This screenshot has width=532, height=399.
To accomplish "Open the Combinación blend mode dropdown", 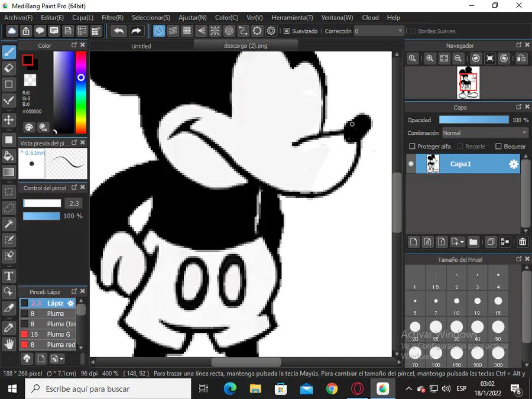I will coord(485,133).
